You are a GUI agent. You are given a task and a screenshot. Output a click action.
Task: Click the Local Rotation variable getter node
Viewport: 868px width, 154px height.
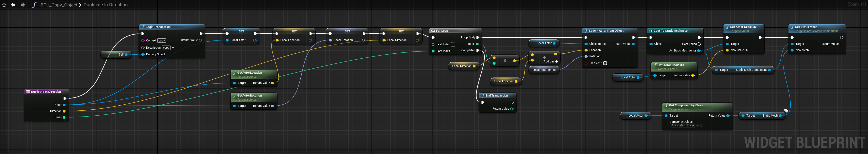[x=544, y=70]
